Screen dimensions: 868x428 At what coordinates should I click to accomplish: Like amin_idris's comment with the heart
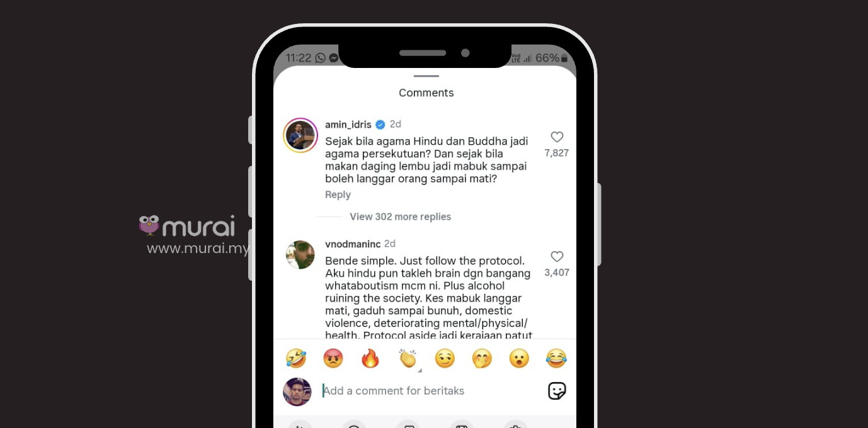[557, 137]
